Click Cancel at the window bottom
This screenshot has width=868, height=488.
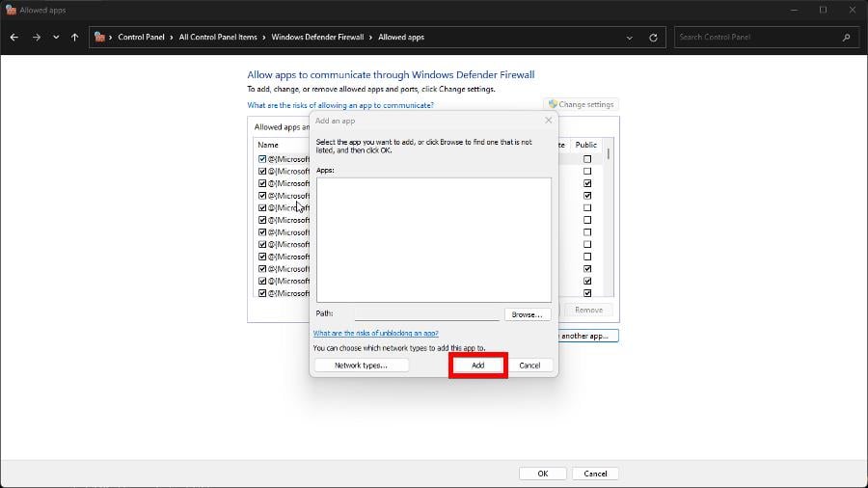click(x=595, y=474)
